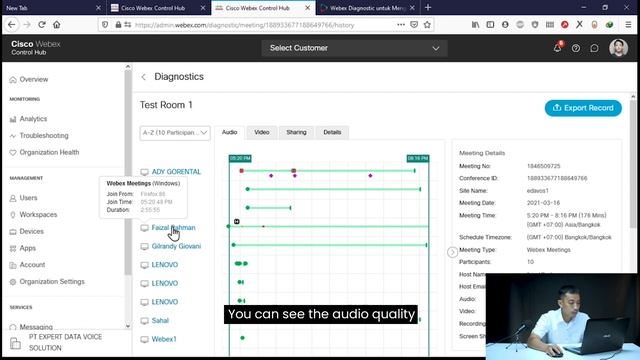This screenshot has width=640, height=360.
Task: Open the Firefox hamburger menu
Action: [x=628, y=25]
